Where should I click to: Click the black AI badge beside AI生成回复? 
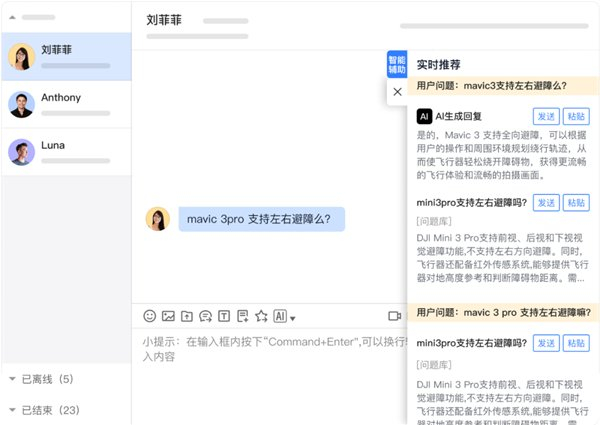coord(424,116)
